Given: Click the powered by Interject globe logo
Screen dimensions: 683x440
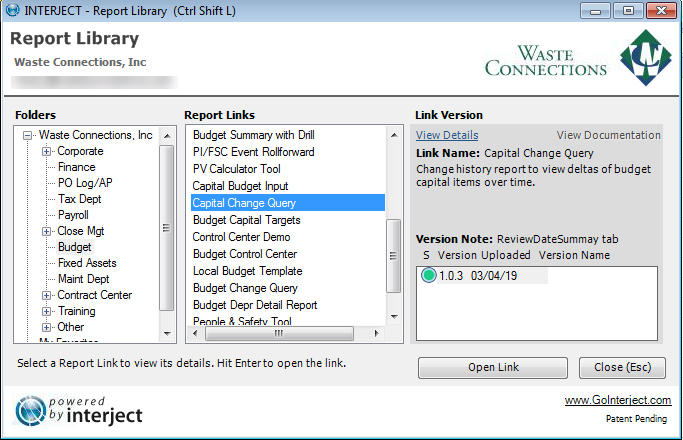Looking at the screenshot, I should 30,411.
